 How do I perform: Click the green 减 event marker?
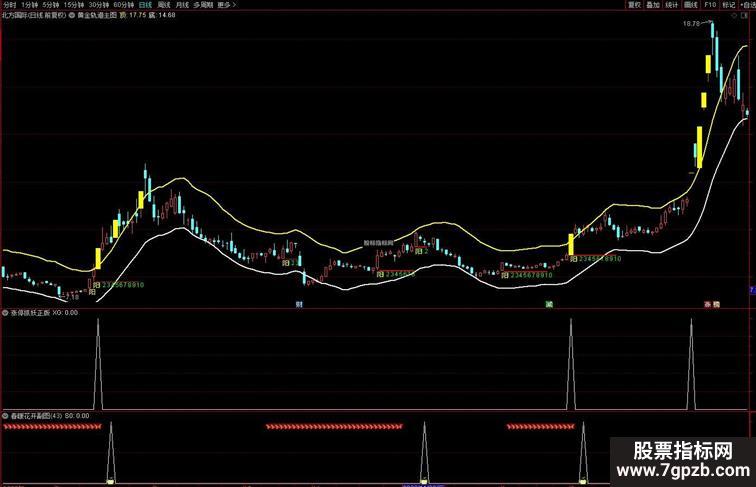click(x=549, y=304)
